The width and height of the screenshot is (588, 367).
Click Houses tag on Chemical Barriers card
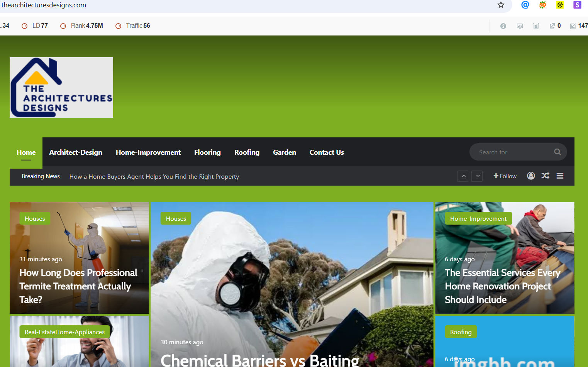pyautogui.click(x=176, y=218)
